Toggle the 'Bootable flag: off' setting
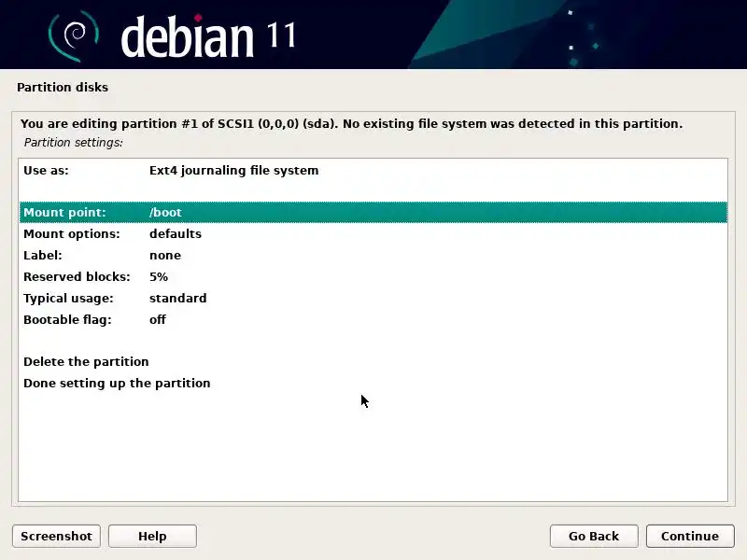Screen dimensions: 747x560 tap(373, 319)
